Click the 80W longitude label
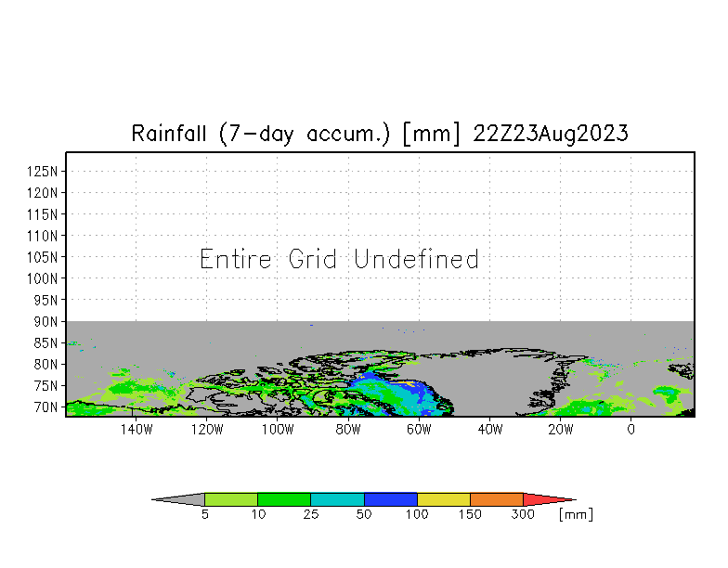Viewport: 728px width, 568px height. click(348, 430)
